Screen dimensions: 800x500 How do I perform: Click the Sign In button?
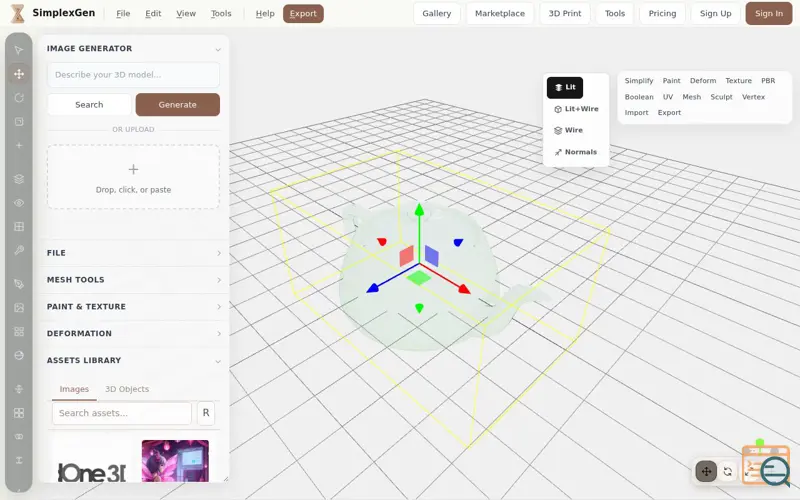tap(769, 14)
